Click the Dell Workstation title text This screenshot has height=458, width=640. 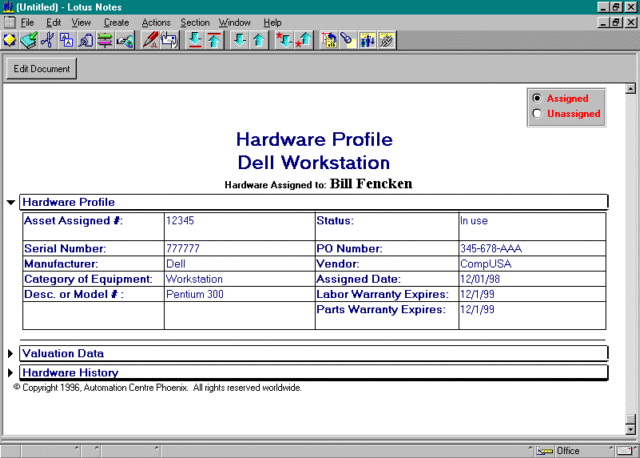click(x=314, y=162)
